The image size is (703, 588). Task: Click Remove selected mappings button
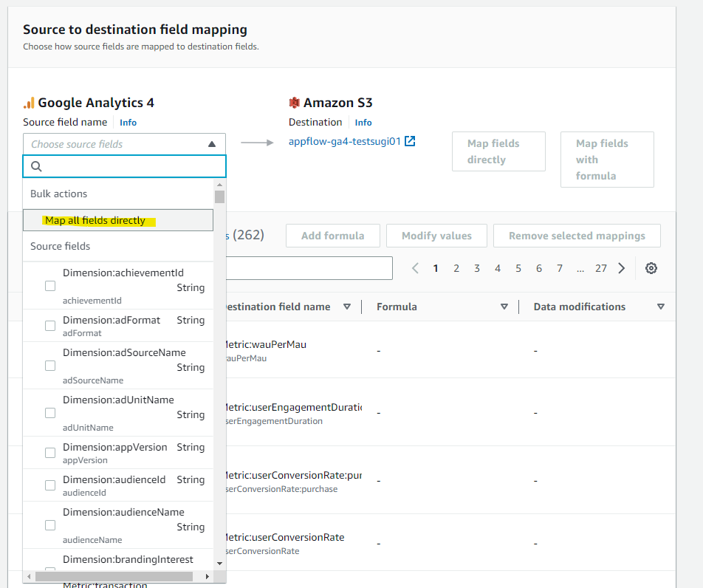point(577,236)
